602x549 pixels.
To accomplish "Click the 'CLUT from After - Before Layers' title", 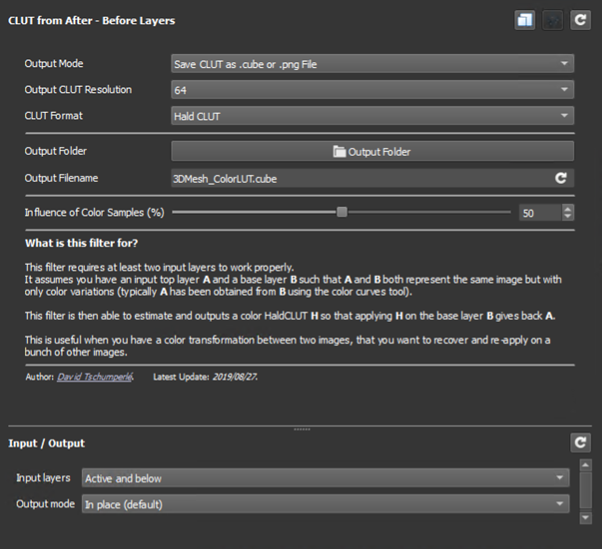I will (92, 20).
